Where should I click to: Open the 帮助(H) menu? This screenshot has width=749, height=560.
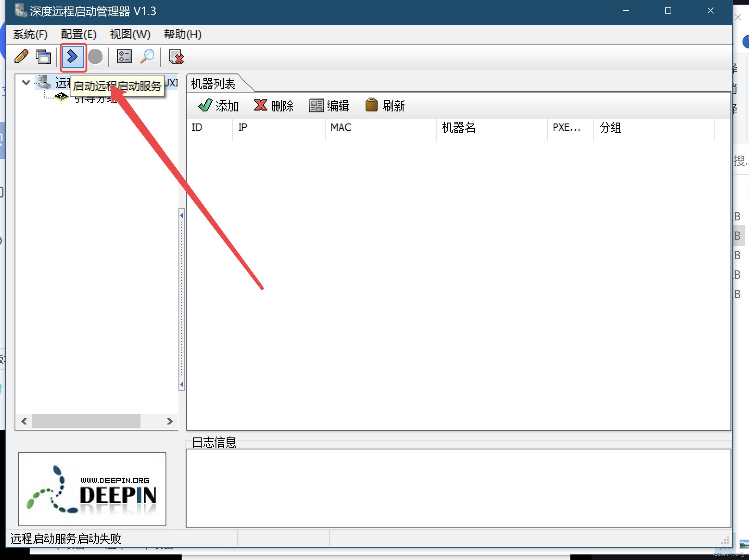click(x=182, y=34)
